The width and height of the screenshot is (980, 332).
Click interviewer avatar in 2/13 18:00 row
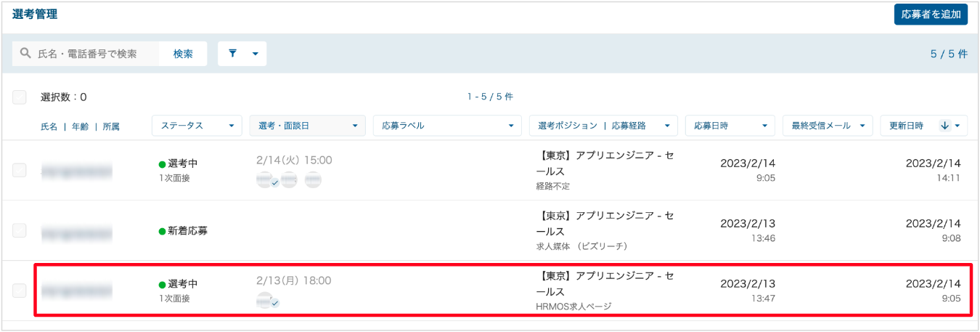click(267, 300)
